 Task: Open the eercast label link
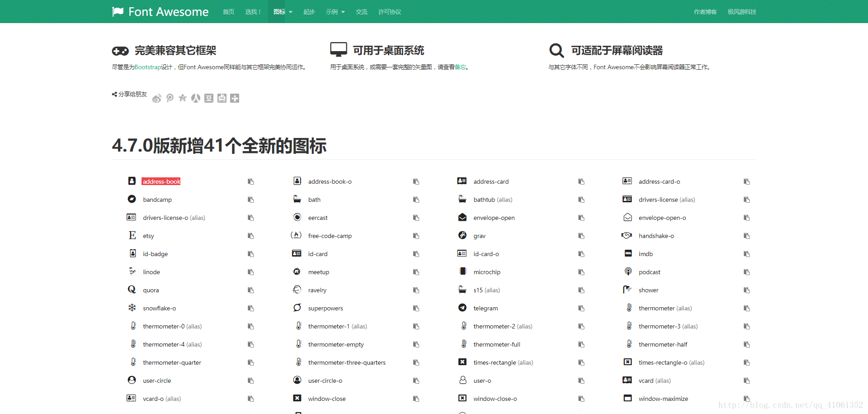pyautogui.click(x=318, y=218)
